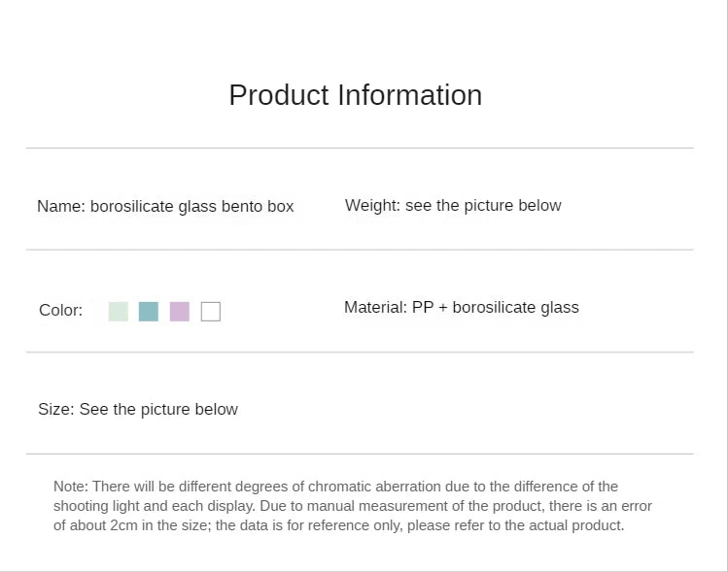Viewport: 728px width, 572px height.
Task: Select the light mint green color swatch
Action: [119, 311]
